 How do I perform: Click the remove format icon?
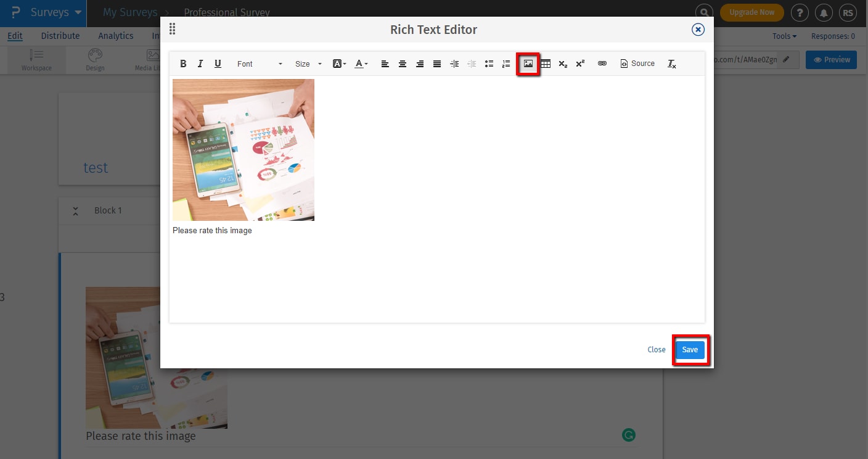(672, 64)
